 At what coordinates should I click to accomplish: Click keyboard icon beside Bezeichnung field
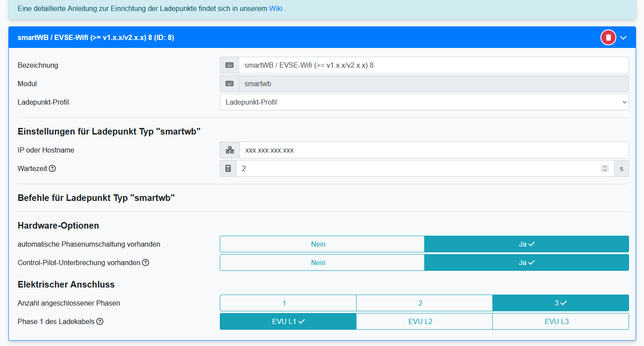pos(229,65)
